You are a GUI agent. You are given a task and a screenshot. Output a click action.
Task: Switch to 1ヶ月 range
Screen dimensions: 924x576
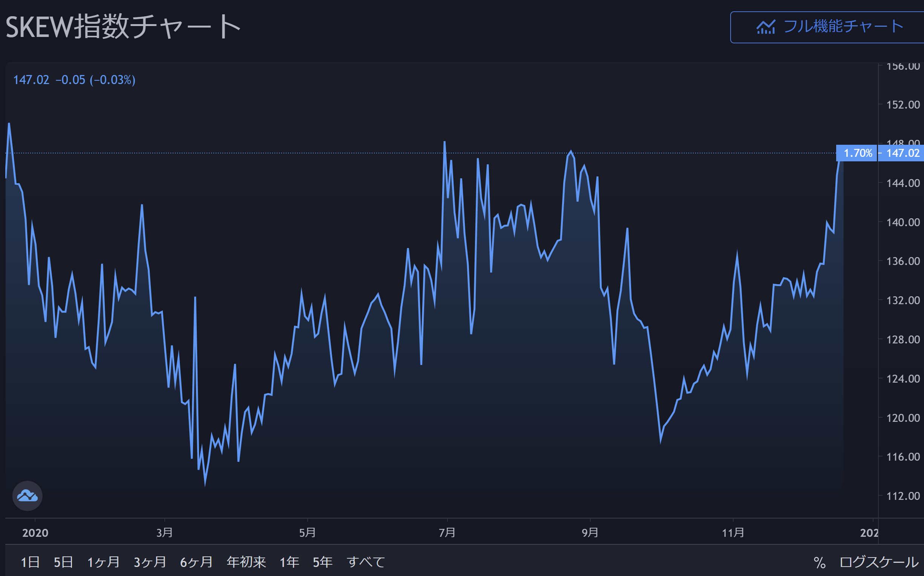click(103, 562)
